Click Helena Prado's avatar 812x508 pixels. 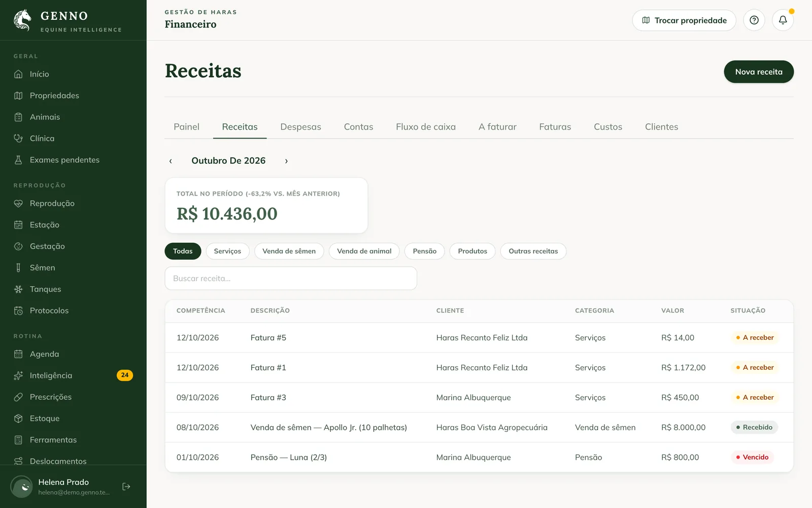pos(22,487)
